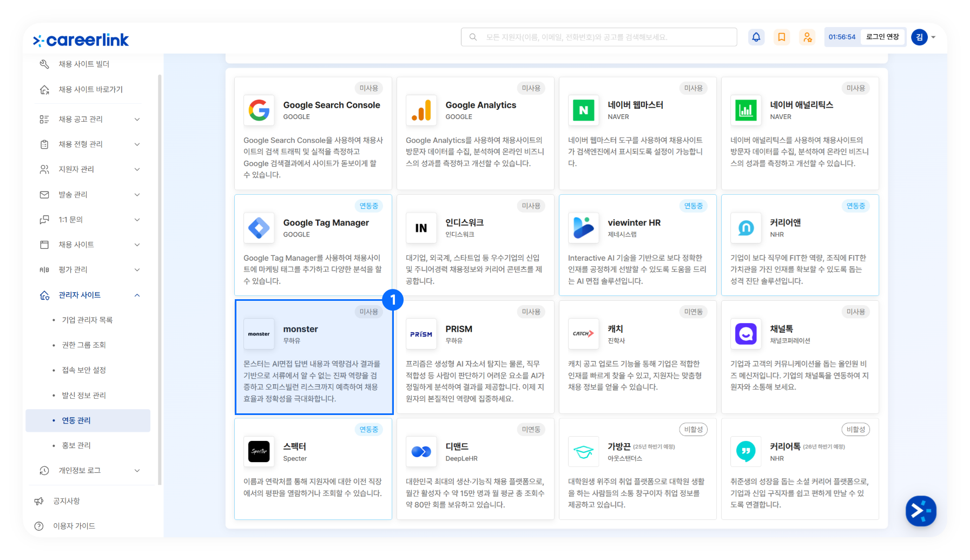Select 연동 관리 submenu item
The width and height of the screenshot is (970, 560).
click(88, 420)
